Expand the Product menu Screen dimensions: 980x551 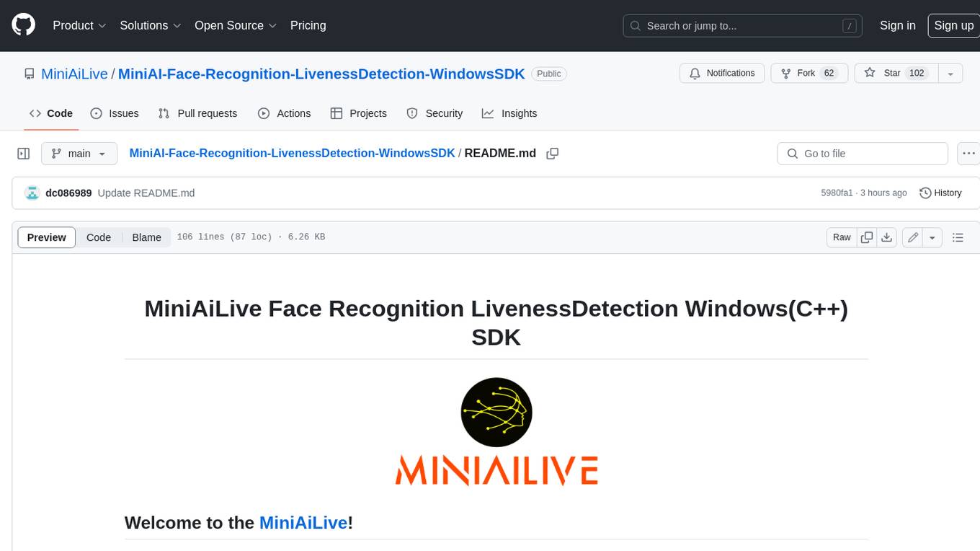(x=79, y=25)
